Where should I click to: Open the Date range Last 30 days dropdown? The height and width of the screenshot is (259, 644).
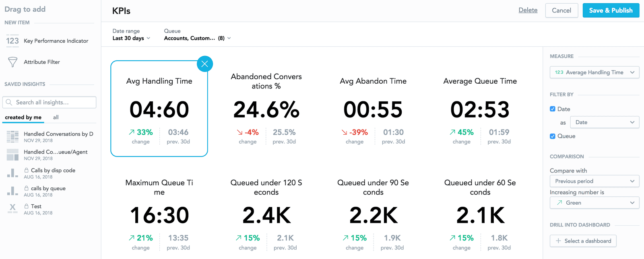131,38
